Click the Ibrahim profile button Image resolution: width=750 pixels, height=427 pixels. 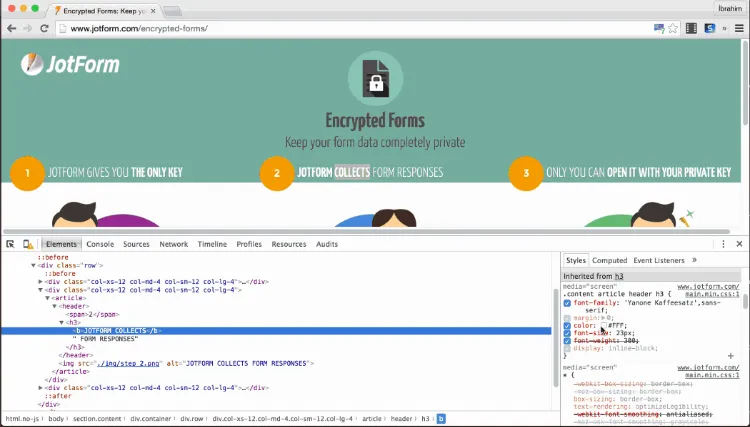(730, 9)
